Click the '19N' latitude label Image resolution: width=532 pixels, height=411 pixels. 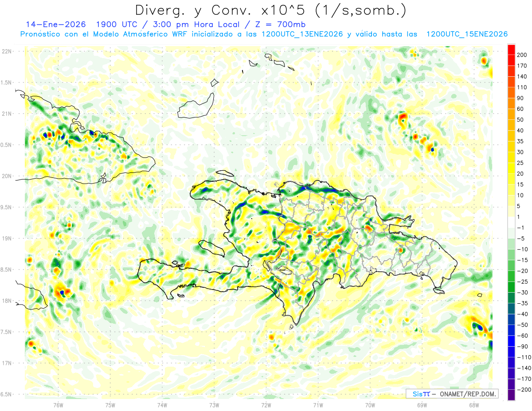coord(6,238)
